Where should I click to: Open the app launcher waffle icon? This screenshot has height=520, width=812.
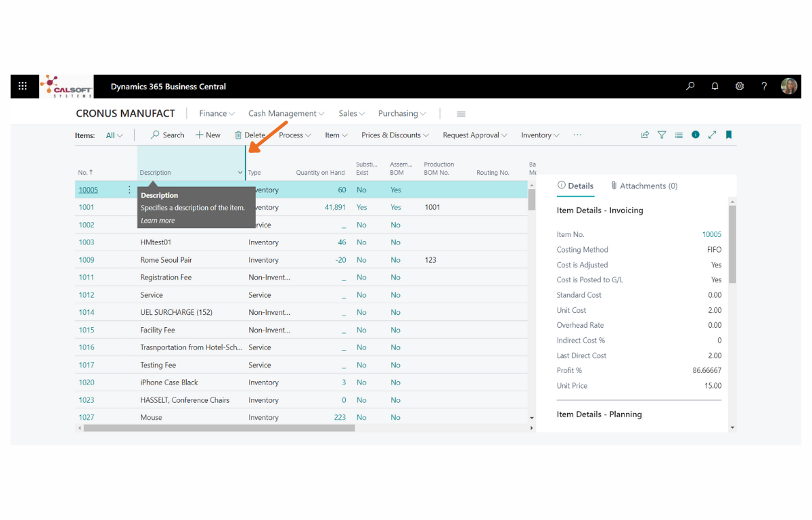tap(22, 86)
